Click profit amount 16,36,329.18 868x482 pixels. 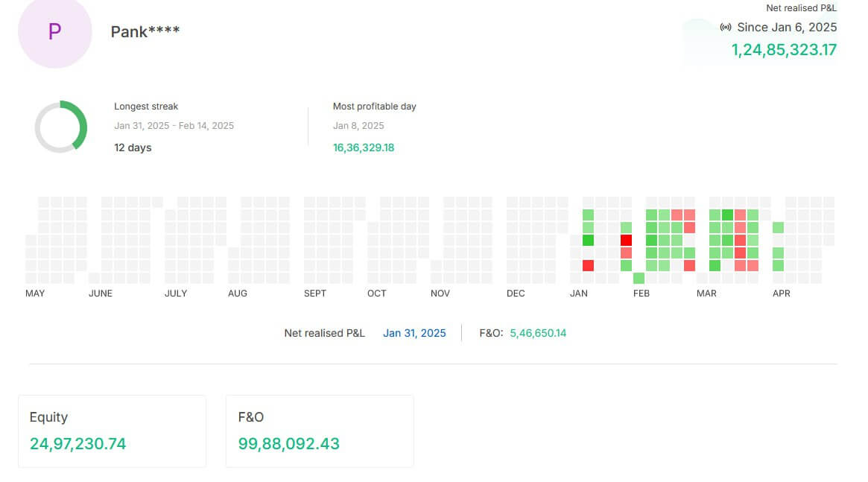[x=363, y=148]
